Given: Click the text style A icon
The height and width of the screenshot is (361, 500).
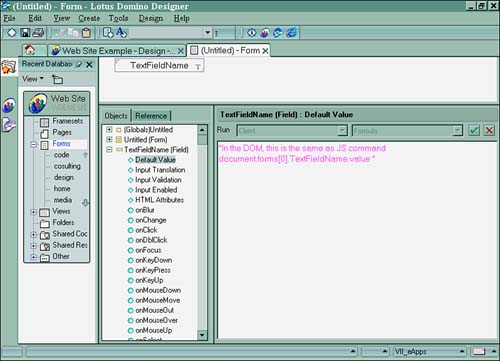Looking at the screenshot, I should pyautogui.click(x=121, y=32).
